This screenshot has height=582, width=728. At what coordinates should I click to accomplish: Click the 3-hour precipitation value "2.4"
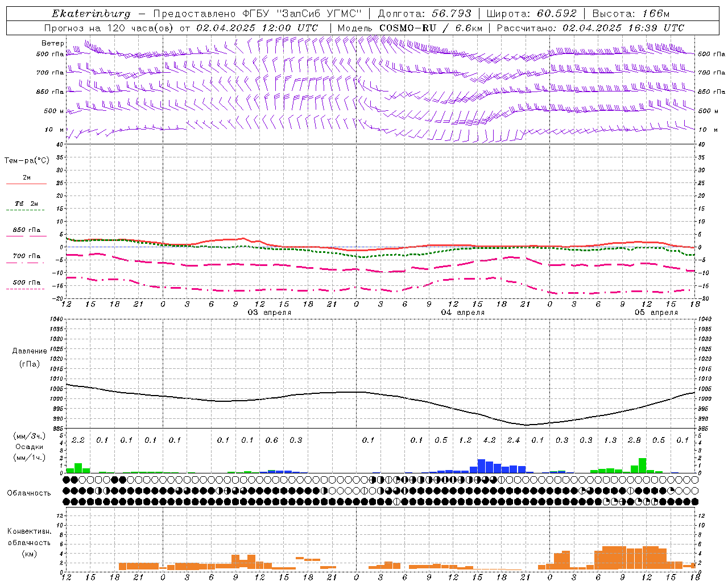[x=514, y=440]
